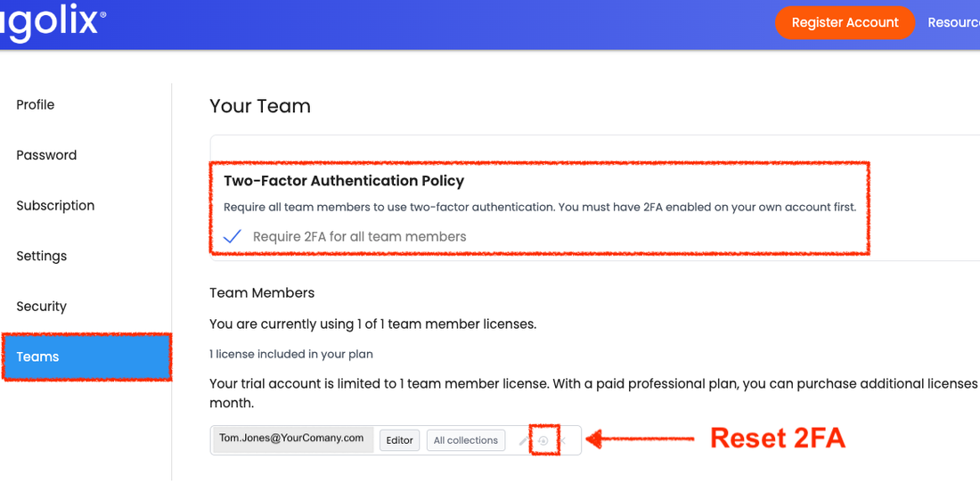Open the Resources menu in header

[954, 22]
